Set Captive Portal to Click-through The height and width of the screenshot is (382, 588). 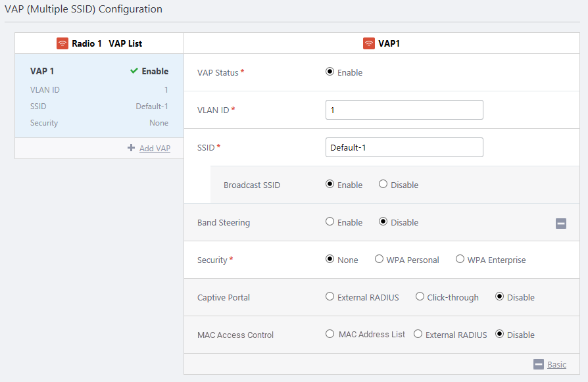coord(420,297)
